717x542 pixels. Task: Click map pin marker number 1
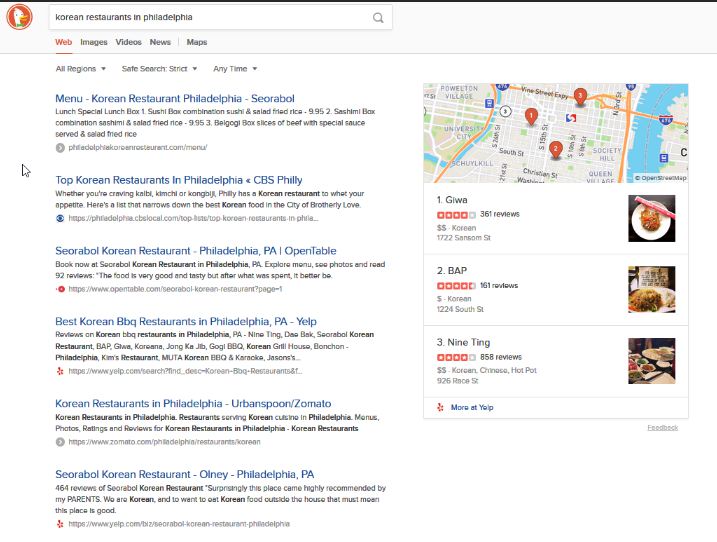click(531, 115)
